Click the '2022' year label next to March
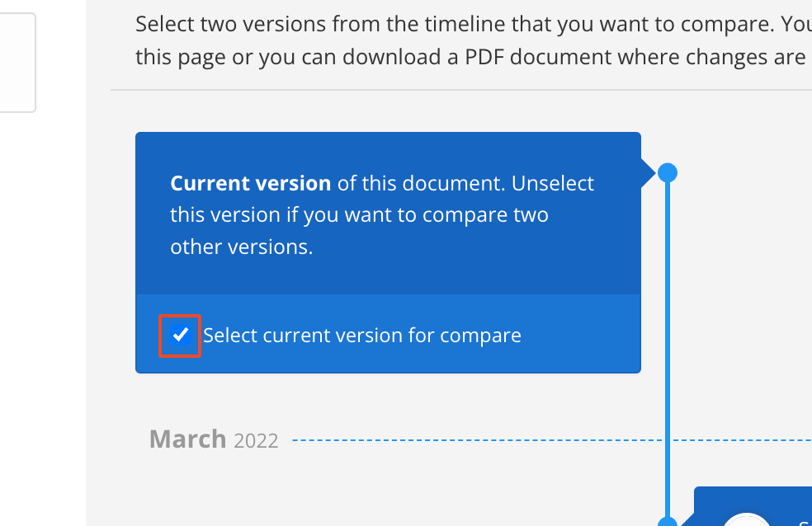 (257, 440)
